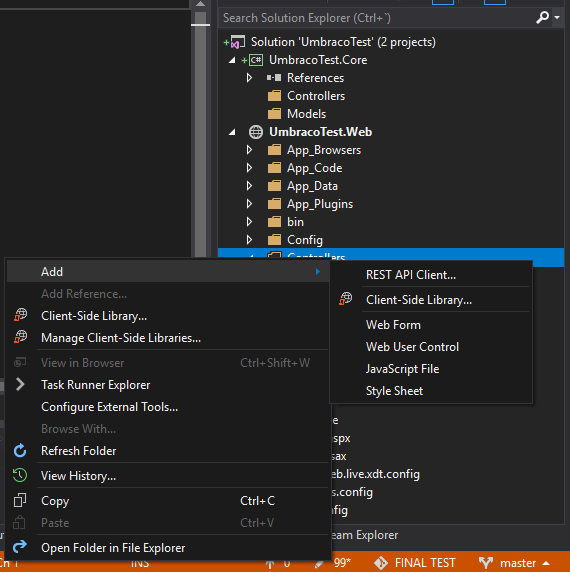Click the Models folder icon
Viewport: 570px width, 572px height.
(274, 114)
